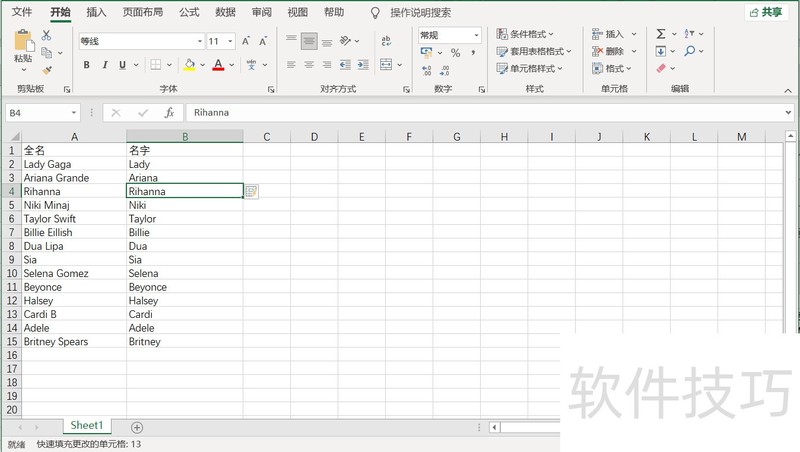Open the 文件 tab
Image resolution: width=800 pixels, height=452 pixels.
(22, 12)
